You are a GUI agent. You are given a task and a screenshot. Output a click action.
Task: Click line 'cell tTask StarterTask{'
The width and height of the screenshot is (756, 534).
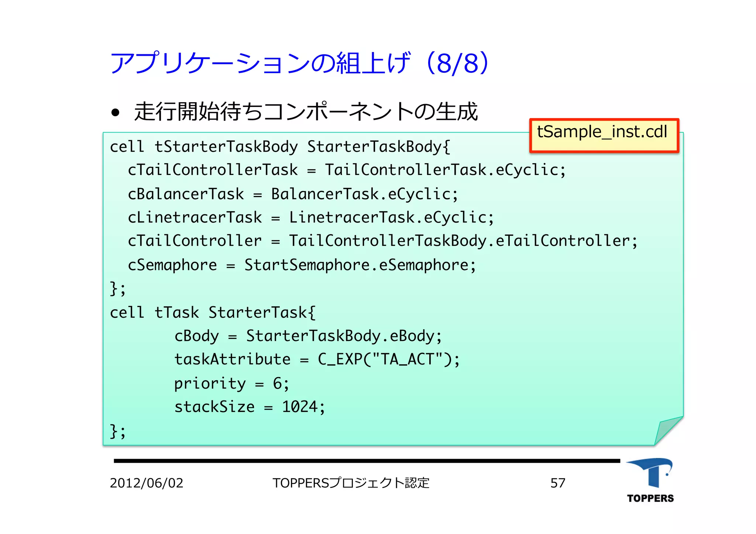(x=213, y=313)
